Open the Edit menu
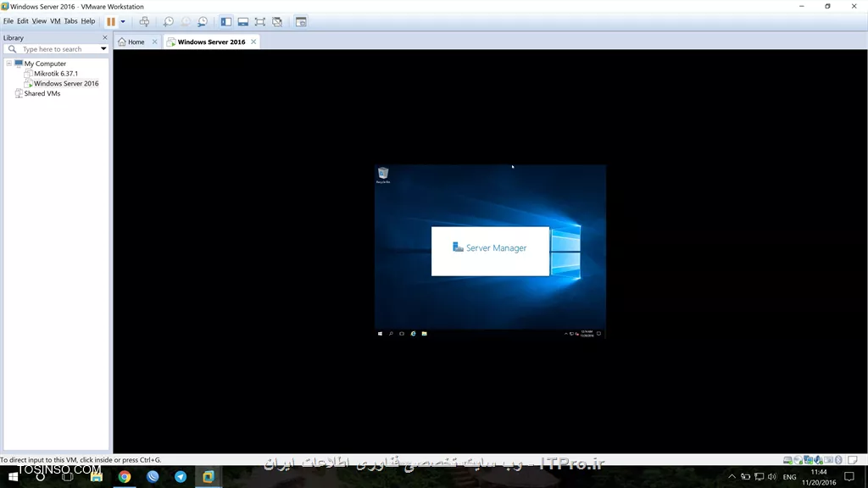868x488 pixels. [x=23, y=21]
